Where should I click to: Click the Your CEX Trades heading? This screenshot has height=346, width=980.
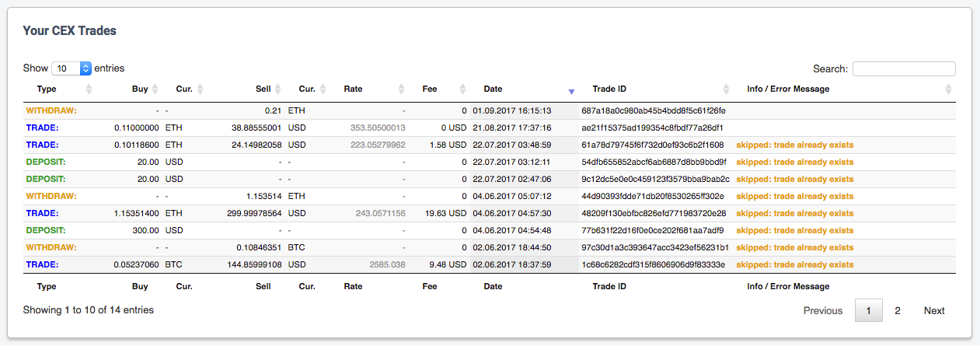pos(69,31)
